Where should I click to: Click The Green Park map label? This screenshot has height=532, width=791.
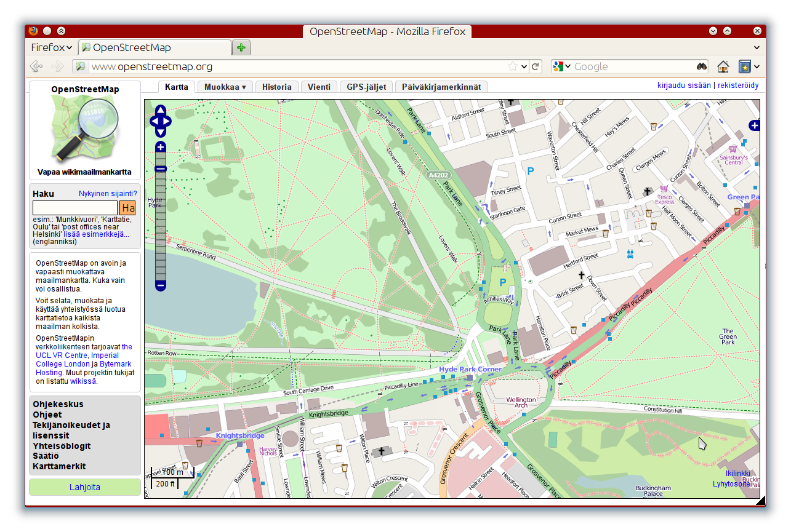(x=728, y=336)
